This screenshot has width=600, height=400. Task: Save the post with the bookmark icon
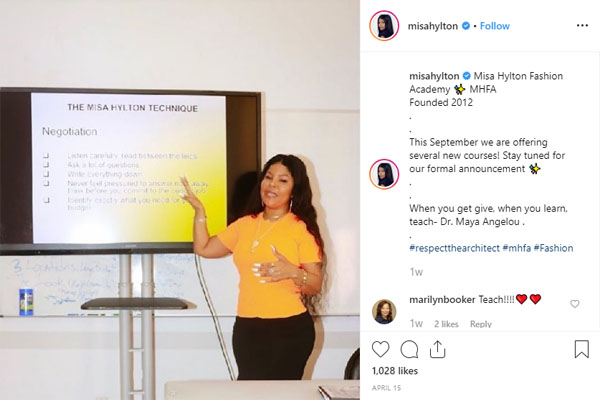pos(582,349)
